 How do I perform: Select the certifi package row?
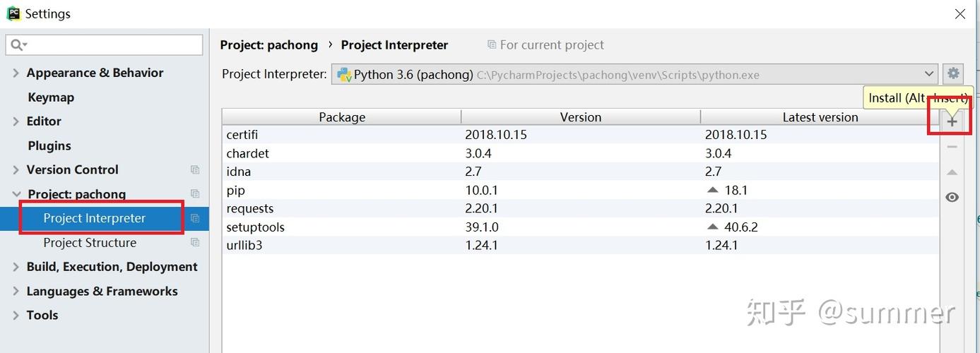(581, 135)
